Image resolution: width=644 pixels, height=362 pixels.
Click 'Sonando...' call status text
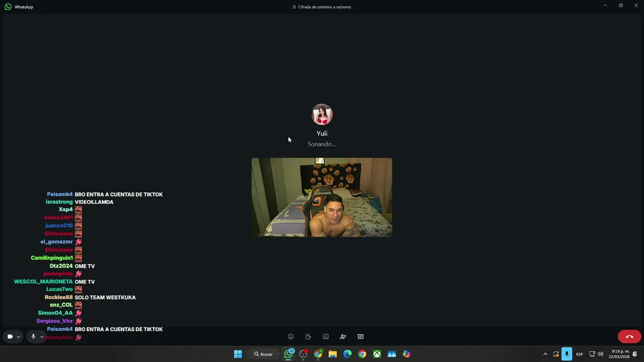pos(322,144)
